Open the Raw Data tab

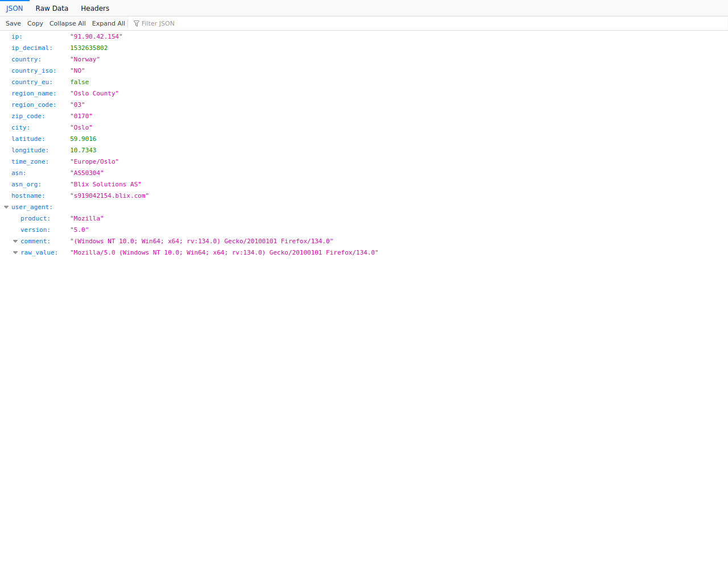(x=52, y=9)
